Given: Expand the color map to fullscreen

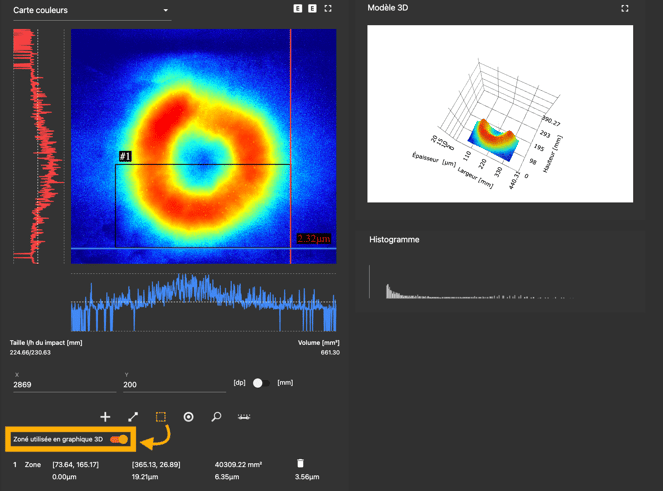Looking at the screenshot, I should pyautogui.click(x=328, y=9).
